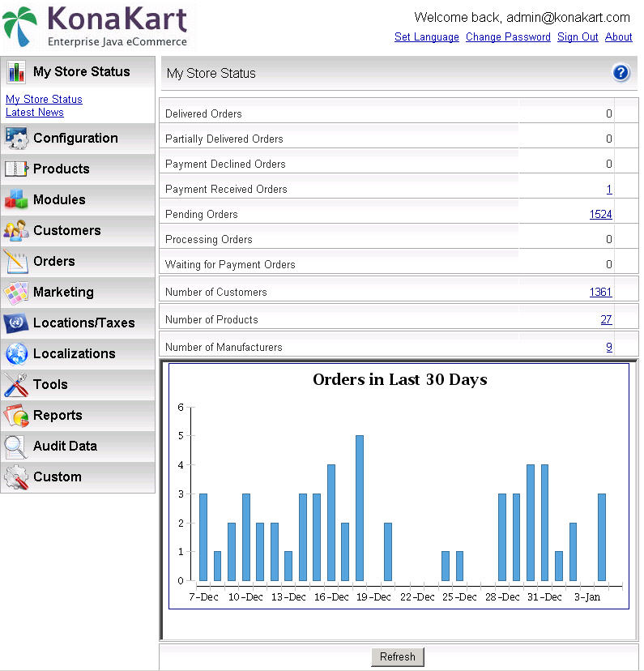Expand the Locations/Taxes menu section

tap(78, 323)
